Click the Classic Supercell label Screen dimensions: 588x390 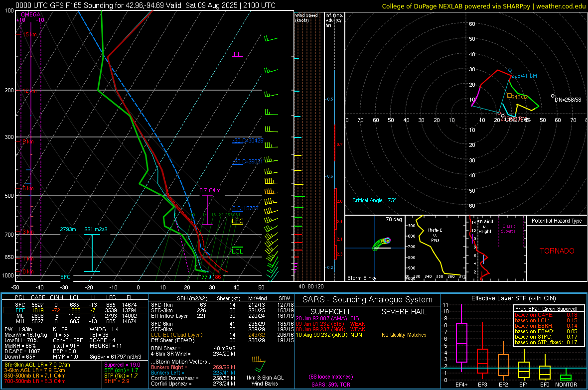tap(509, 229)
